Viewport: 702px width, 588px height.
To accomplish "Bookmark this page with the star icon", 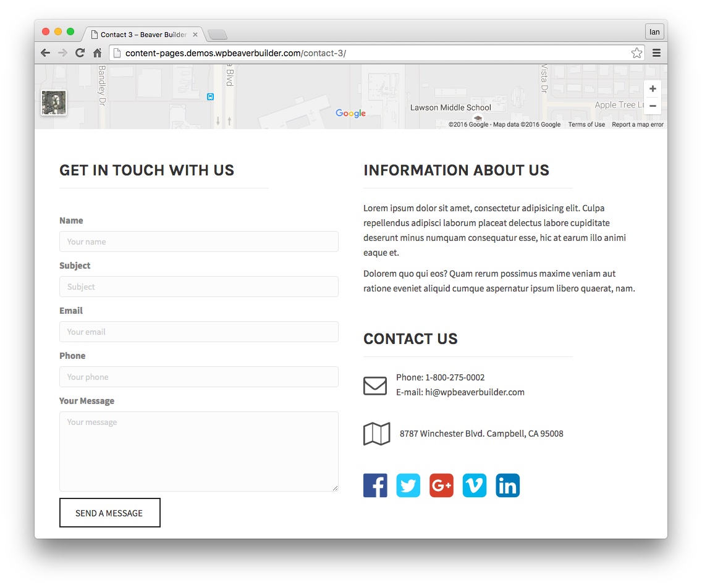I will 636,52.
